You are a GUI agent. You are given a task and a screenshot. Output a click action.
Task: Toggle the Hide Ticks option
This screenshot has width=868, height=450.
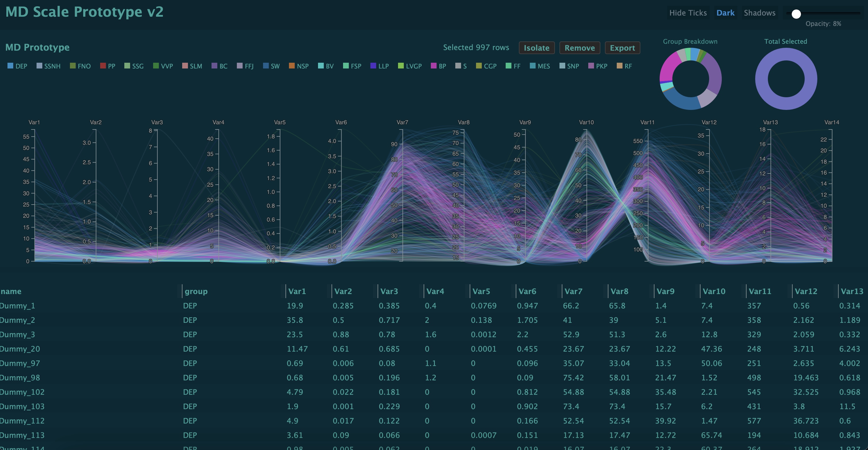[688, 13]
